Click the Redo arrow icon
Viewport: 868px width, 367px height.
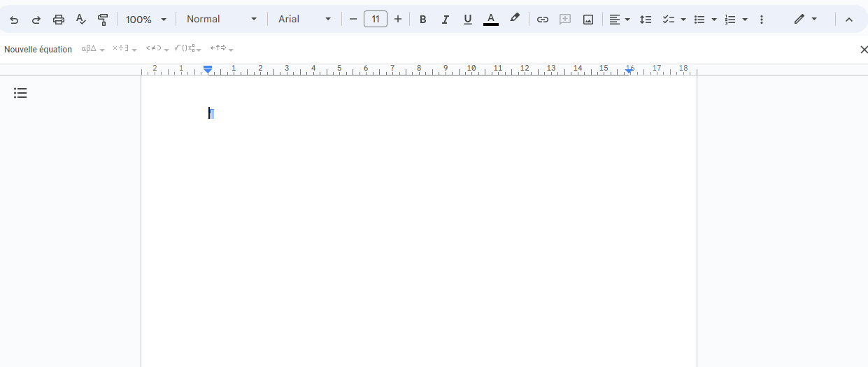[x=36, y=20]
